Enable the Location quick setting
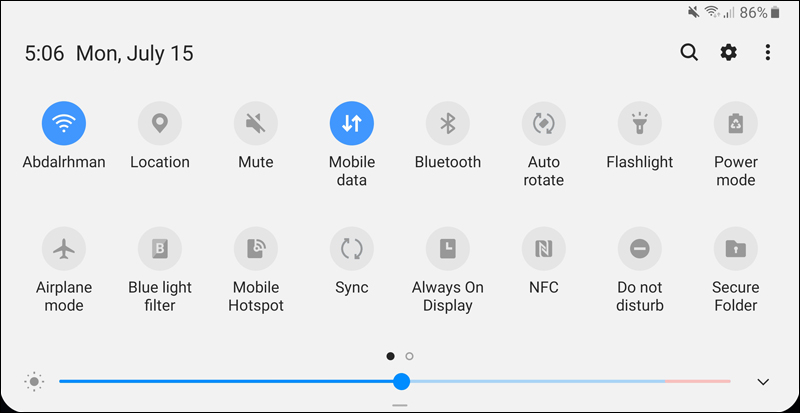This screenshot has width=800, height=413. 160,124
